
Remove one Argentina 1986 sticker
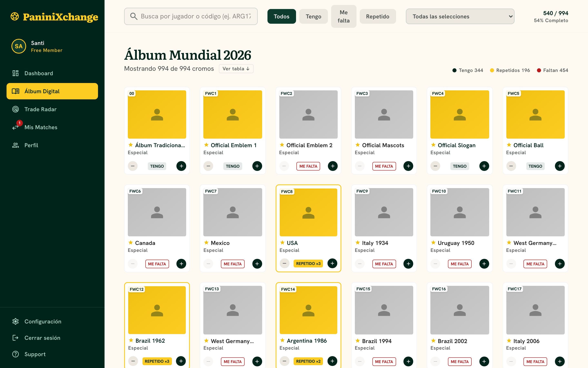coord(285,361)
